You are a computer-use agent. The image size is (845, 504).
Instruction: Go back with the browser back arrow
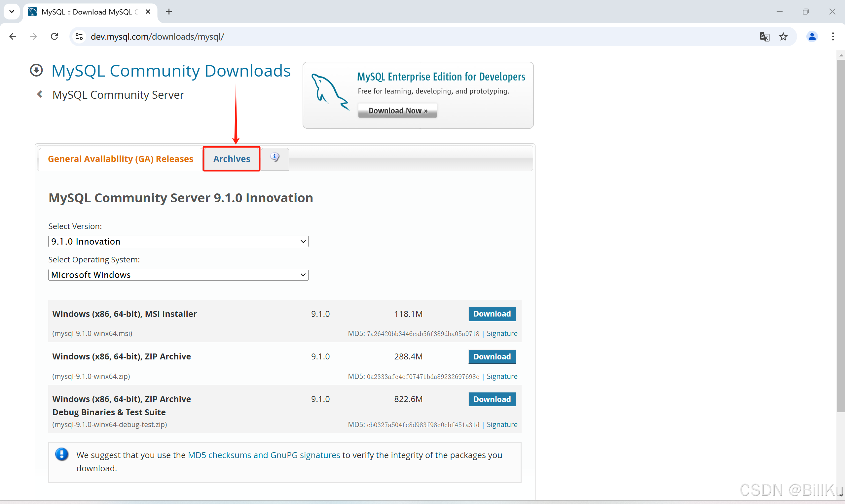pos(13,36)
